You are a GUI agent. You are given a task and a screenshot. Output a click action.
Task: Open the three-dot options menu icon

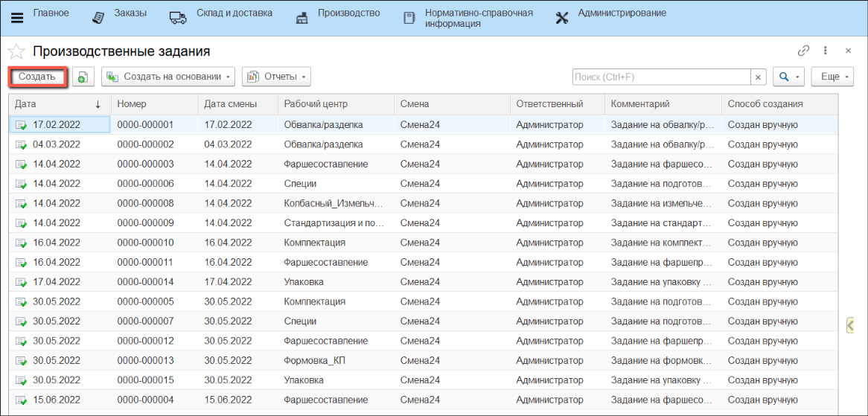tap(826, 51)
